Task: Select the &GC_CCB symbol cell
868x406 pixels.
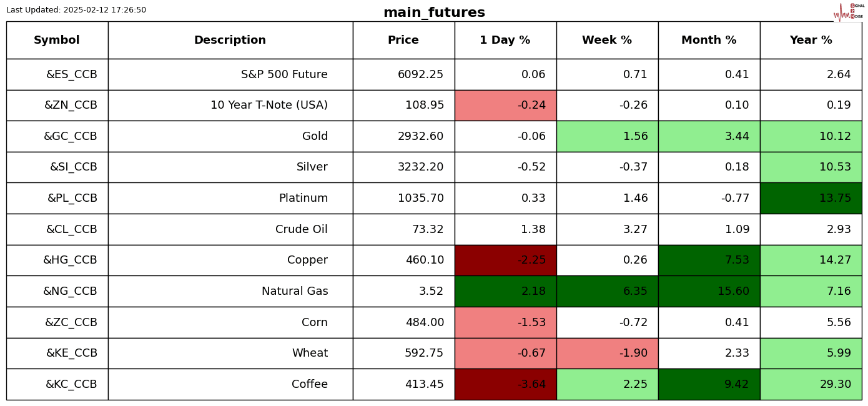Action: tap(70, 136)
